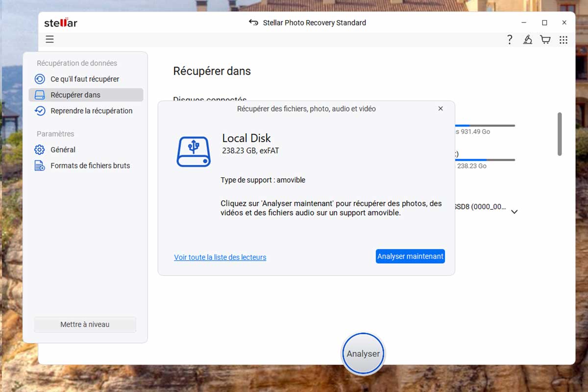Screen dimensions: 588x392
Task: Click the activation microscope icon
Action: 527,40
